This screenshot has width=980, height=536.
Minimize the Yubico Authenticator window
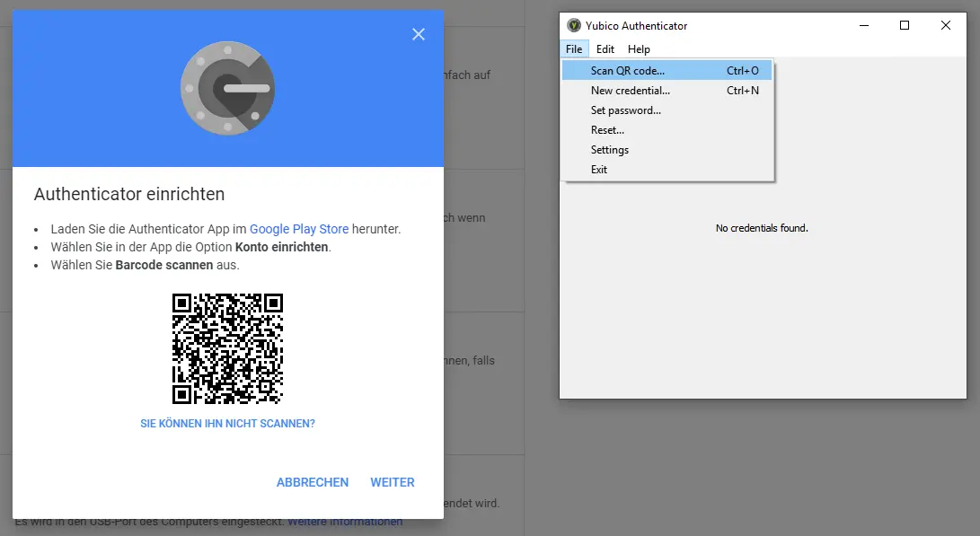point(864,26)
